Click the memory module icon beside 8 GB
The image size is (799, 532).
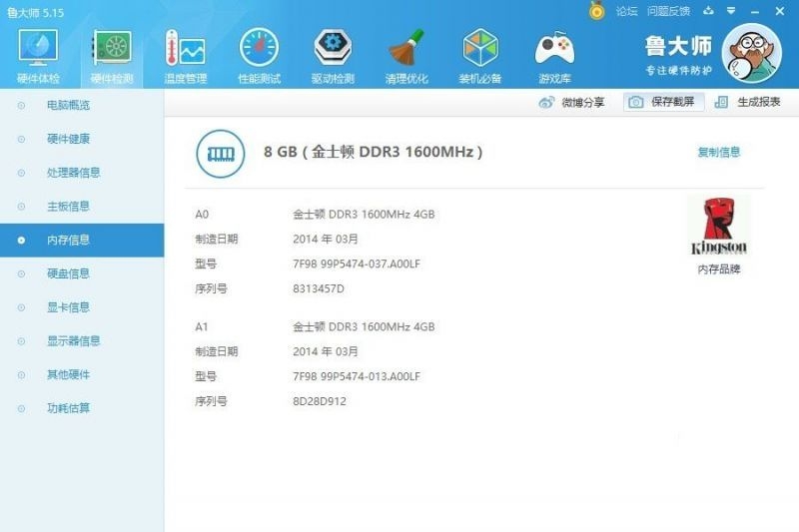pyautogui.click(x=221, y=154)
